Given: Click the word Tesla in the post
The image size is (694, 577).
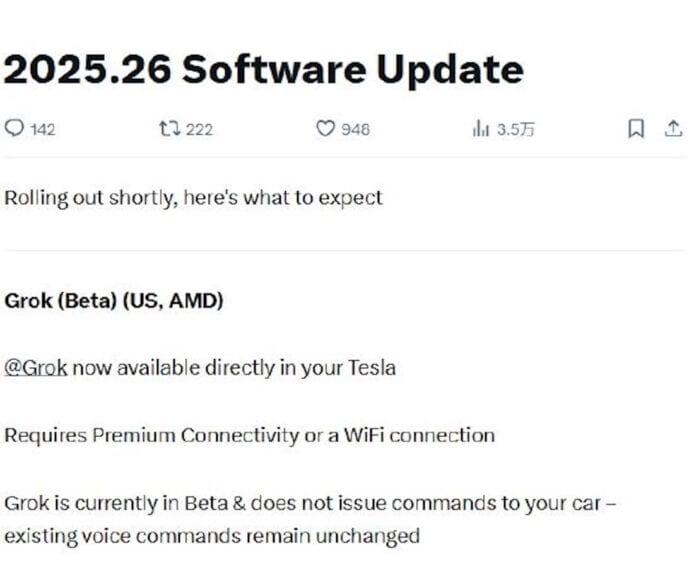Looking at the screenshot, I should tap(370, 368).
